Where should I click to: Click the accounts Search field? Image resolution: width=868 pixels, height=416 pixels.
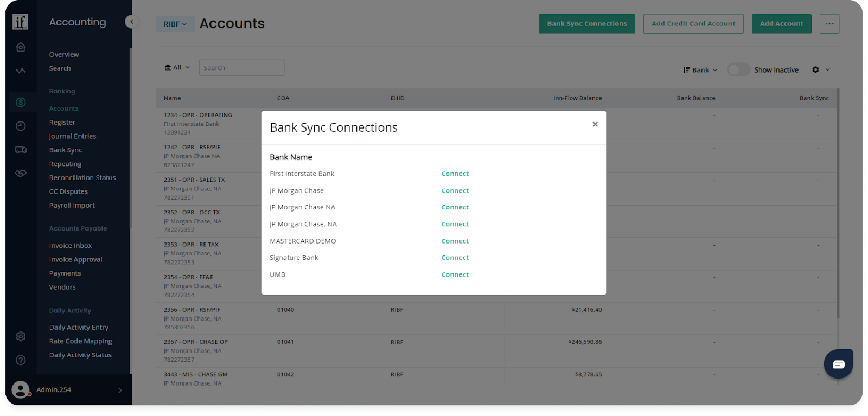point(241,68)
